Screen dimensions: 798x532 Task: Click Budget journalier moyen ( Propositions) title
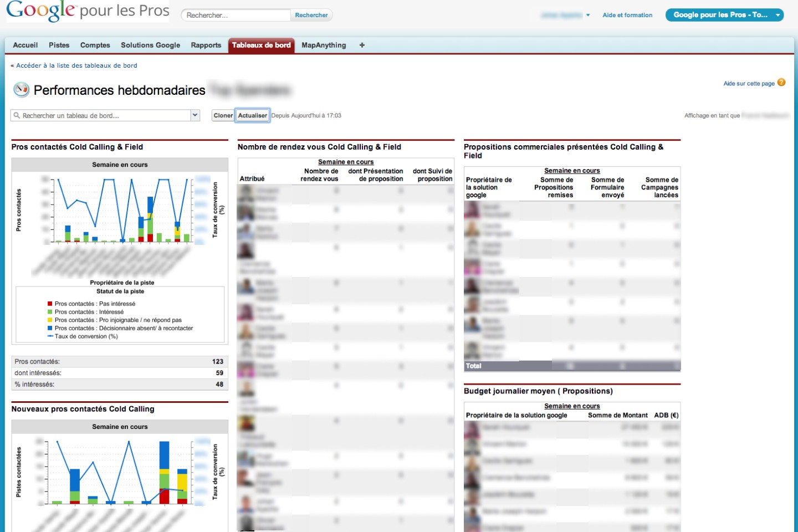[x=538, y=391]
